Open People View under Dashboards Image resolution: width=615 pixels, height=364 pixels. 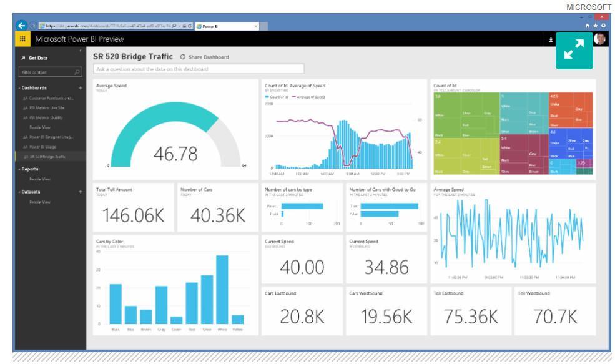[x=40, y=127]
